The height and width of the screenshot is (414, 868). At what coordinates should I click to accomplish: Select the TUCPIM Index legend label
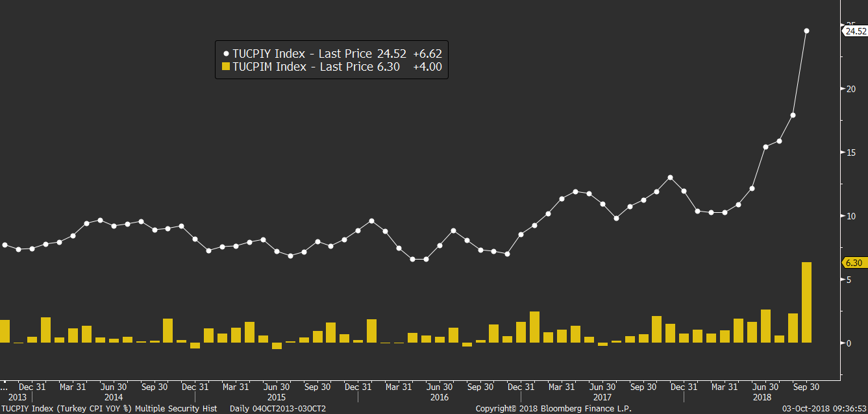point(269,67)
